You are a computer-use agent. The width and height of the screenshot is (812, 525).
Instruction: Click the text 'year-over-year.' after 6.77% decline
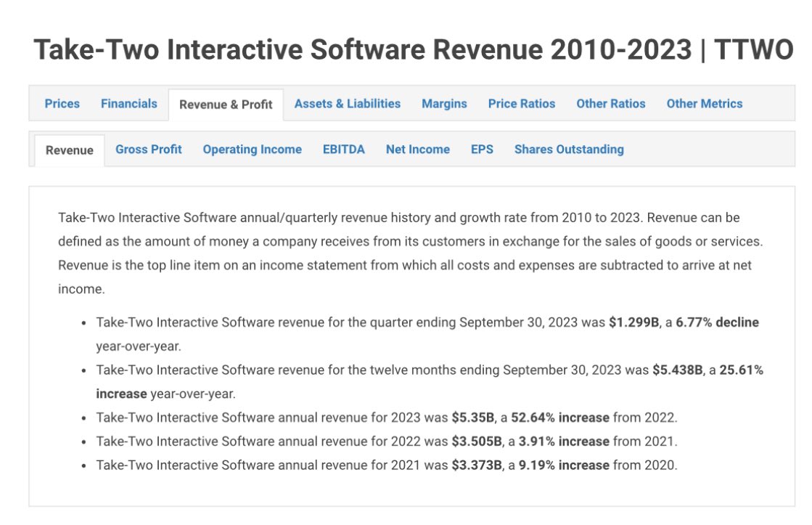click(x=139, y=346)
